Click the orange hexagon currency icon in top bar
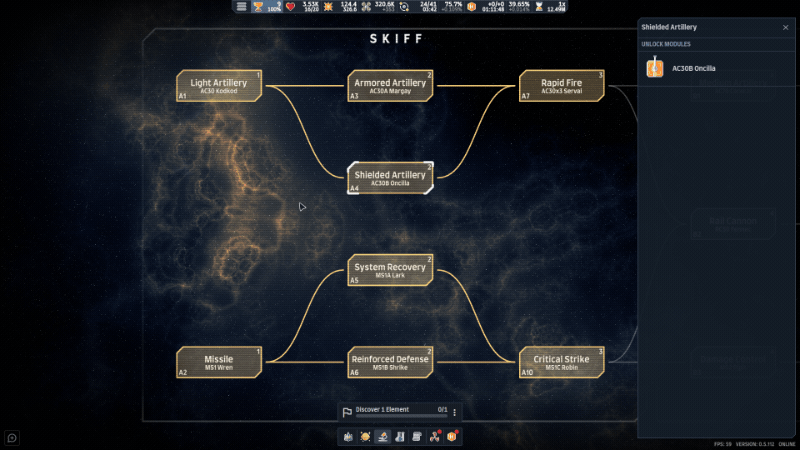 click(x=471, y=7)
